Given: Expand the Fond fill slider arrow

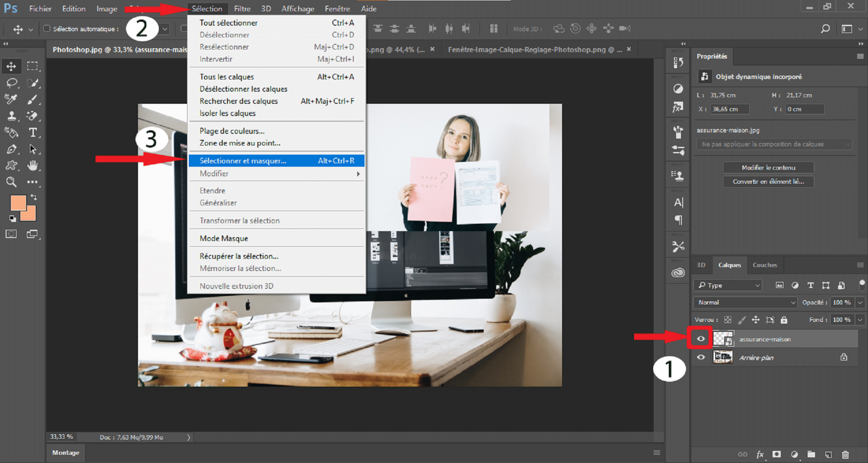Looking at the screenshot, I should 860,320.
